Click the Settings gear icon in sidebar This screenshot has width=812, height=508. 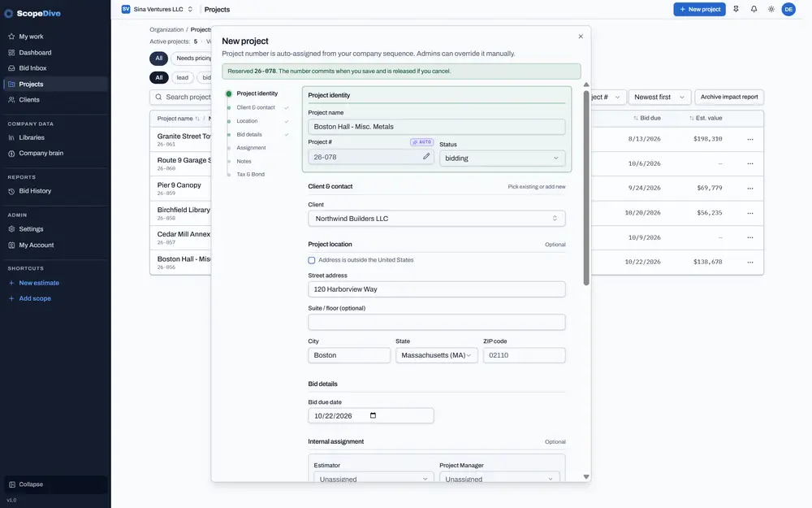[11, 229]
